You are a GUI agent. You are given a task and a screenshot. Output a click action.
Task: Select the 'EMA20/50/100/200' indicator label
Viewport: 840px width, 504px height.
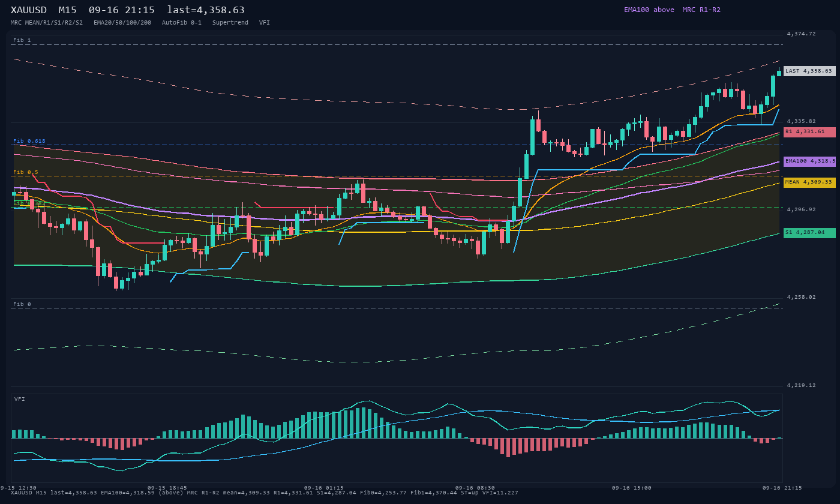[122, 23]
